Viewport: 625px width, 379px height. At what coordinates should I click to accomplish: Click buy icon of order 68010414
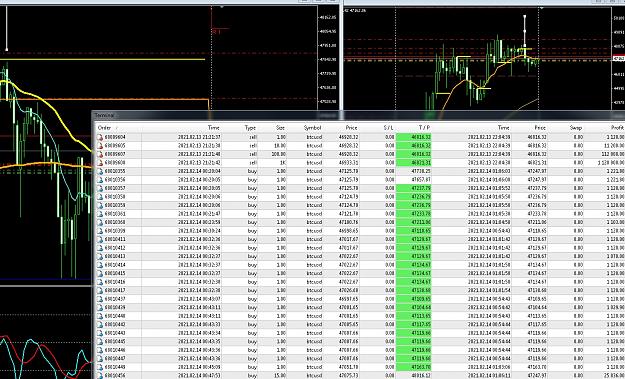[x=100, y=265]
